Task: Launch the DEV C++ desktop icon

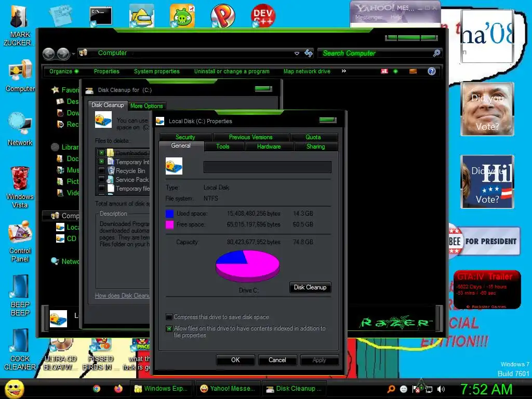Action: pyautogui.click(x=263, y=16)
